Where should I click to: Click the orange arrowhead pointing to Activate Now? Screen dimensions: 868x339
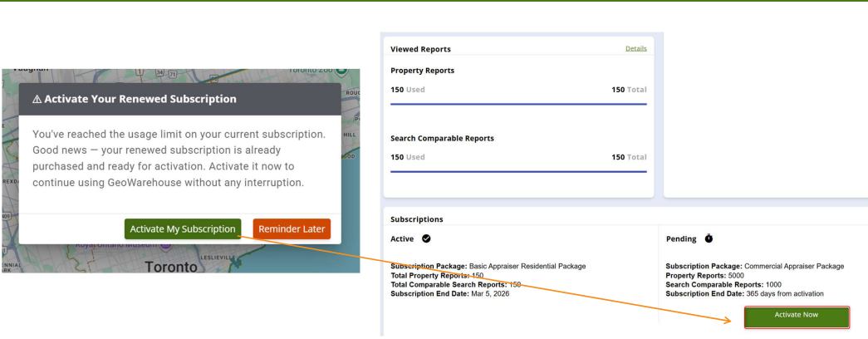(x=737, y=316)
